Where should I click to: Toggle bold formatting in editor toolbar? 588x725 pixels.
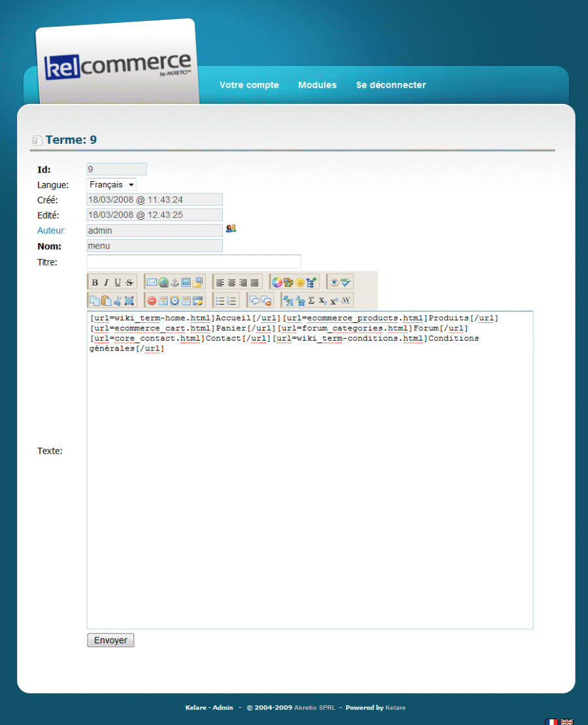[x=95, y=282]
